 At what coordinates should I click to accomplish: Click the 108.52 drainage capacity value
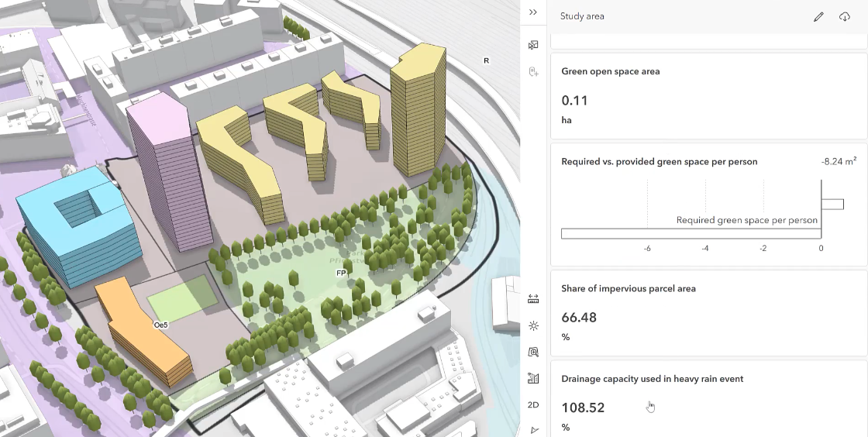[x=582, y=408]
